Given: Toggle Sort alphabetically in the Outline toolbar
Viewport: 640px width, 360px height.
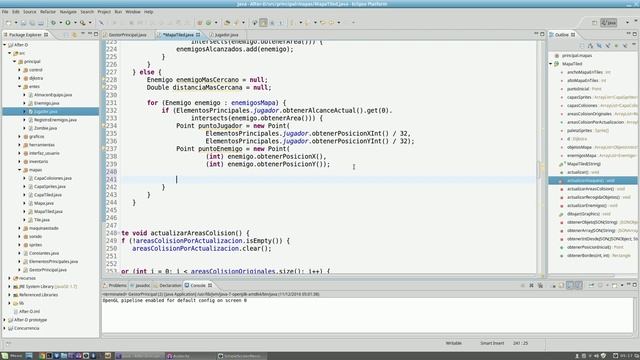Looking at the screenshot, I should (x=590, y=46).
